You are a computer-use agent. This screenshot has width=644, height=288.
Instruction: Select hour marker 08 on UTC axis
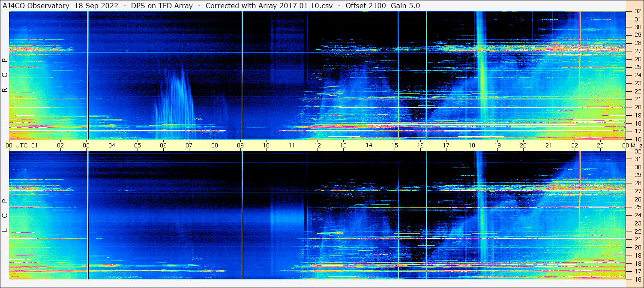(x=215, y=145)
